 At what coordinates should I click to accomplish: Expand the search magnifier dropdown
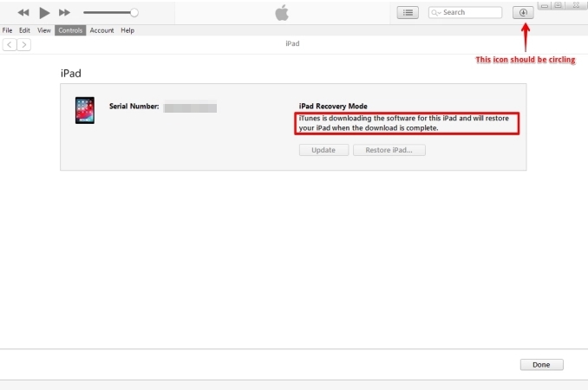[x=436, y=12]
